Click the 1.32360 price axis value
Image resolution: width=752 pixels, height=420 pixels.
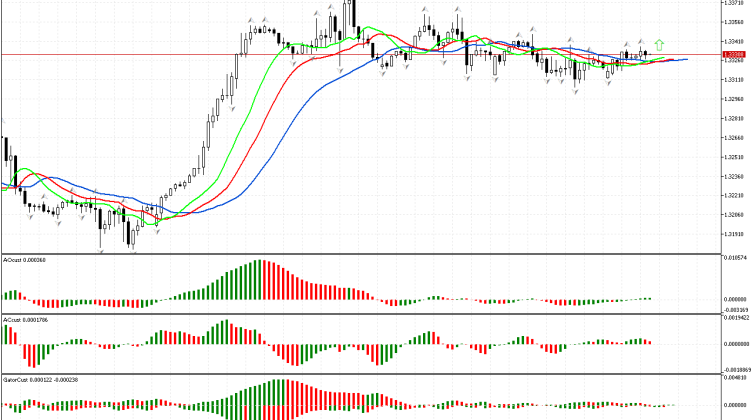tap(735, 177)
